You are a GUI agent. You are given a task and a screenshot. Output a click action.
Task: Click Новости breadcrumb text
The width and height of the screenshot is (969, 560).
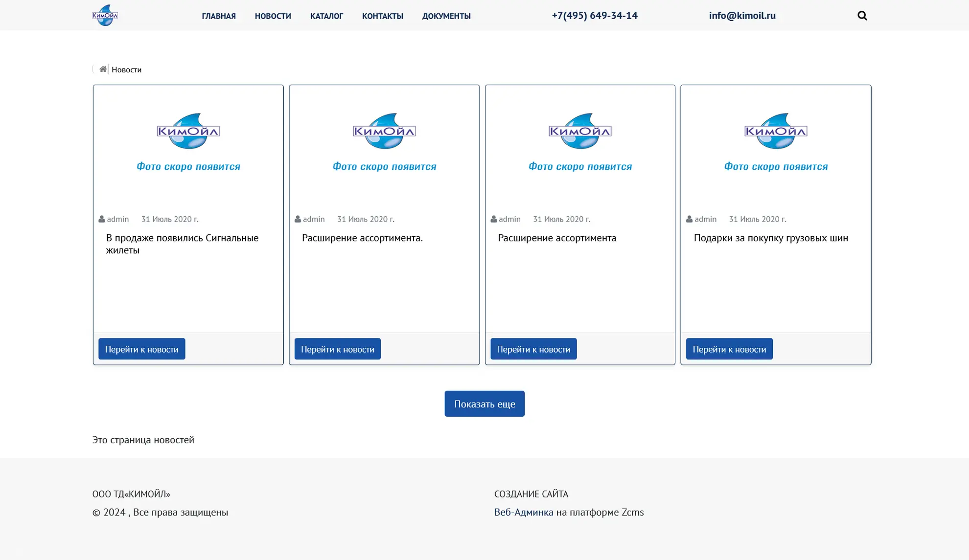(x=126, y=69)
